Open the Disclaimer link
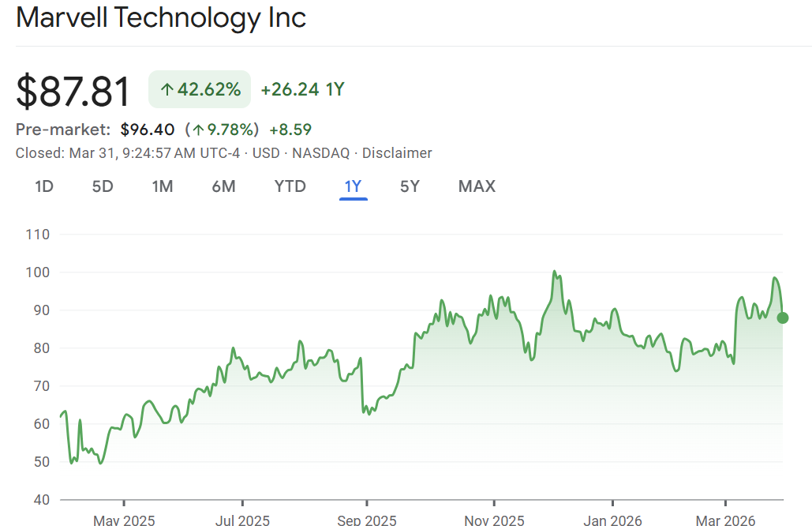Screen dimensions: 812x526 tap(397, 153)
